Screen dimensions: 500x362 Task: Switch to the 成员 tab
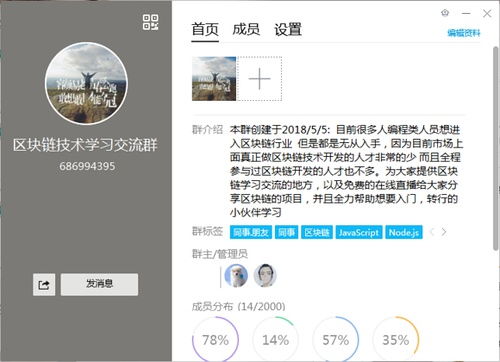246,29
